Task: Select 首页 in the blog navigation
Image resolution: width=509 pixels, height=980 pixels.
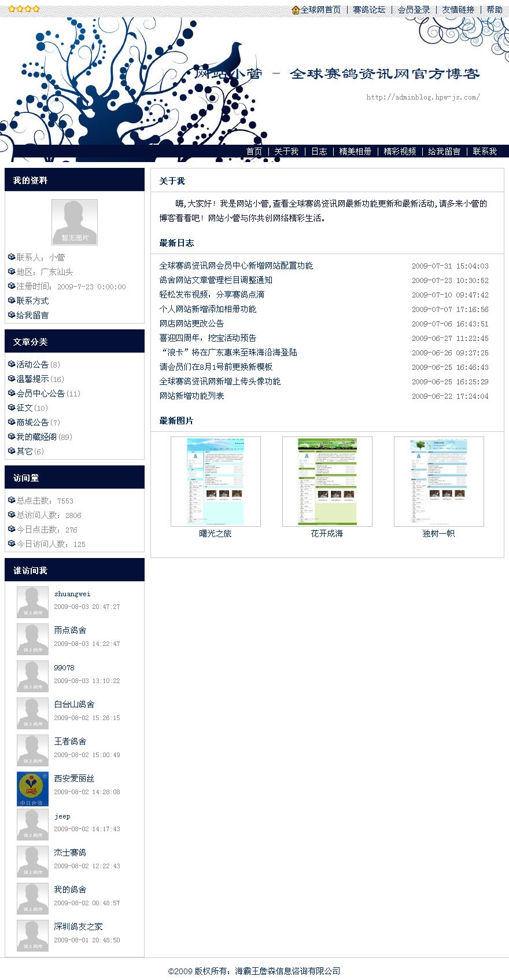Action: click(254, 152)
